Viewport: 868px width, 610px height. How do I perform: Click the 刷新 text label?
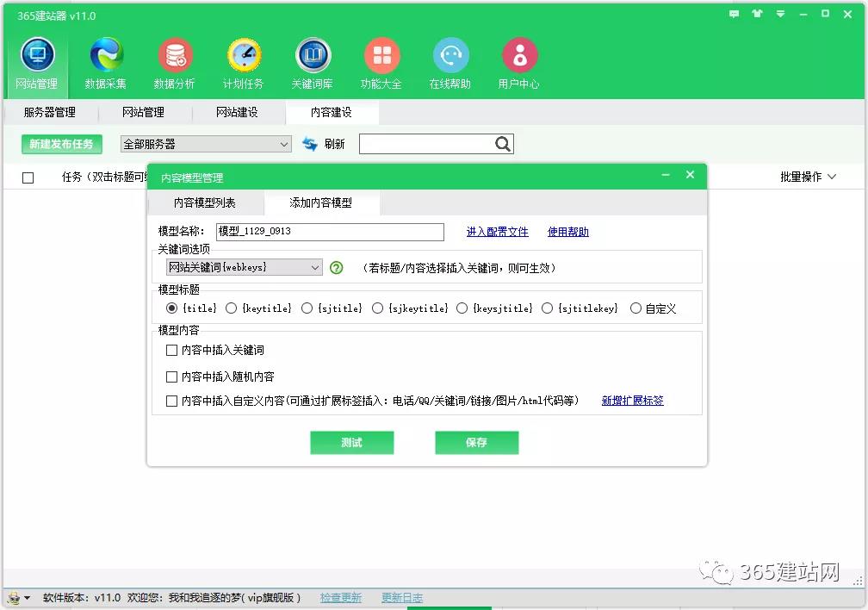pyautogui.click(x=334, y=144)
